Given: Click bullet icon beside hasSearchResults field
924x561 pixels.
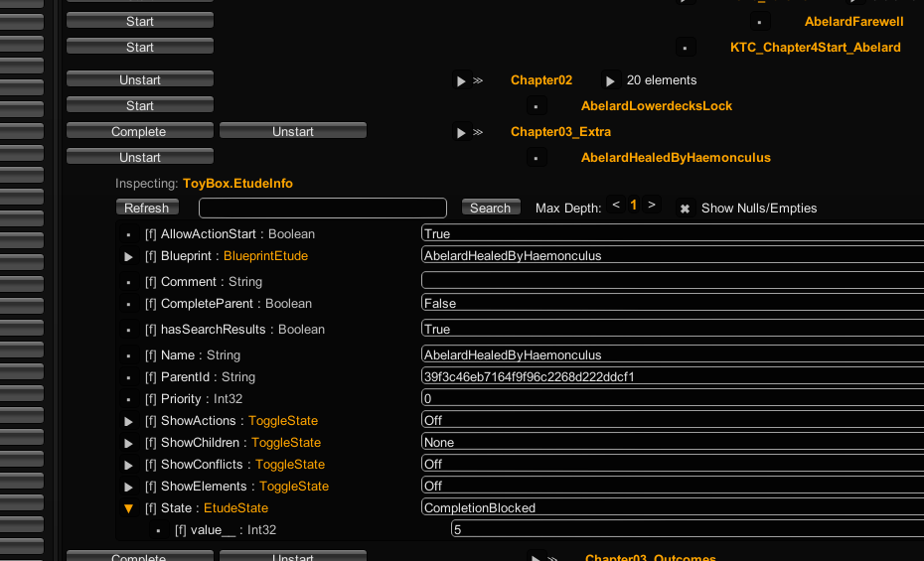Looking at the screenshot, I should click(128, 331).
